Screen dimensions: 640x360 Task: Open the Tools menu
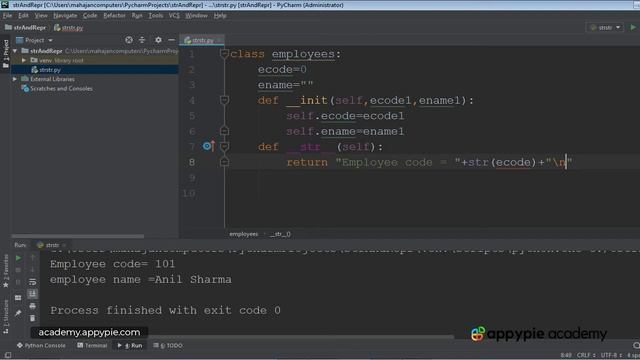(x=156, y=16)
